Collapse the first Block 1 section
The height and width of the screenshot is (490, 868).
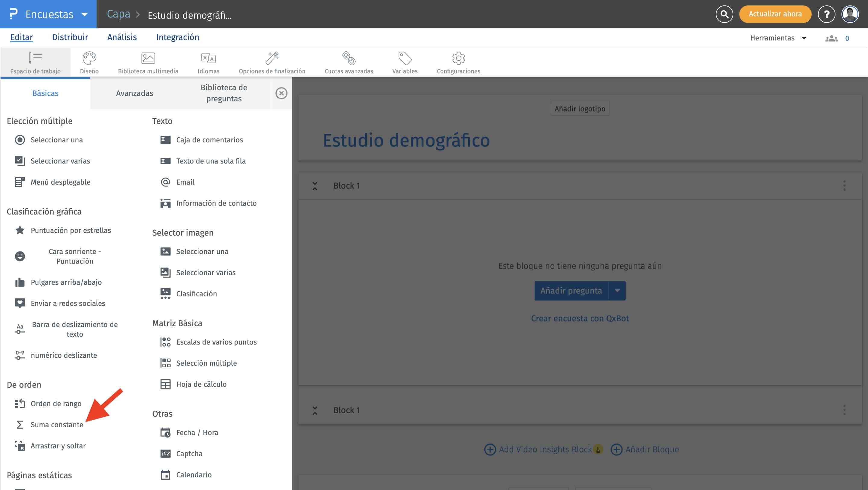coord(315,186)
